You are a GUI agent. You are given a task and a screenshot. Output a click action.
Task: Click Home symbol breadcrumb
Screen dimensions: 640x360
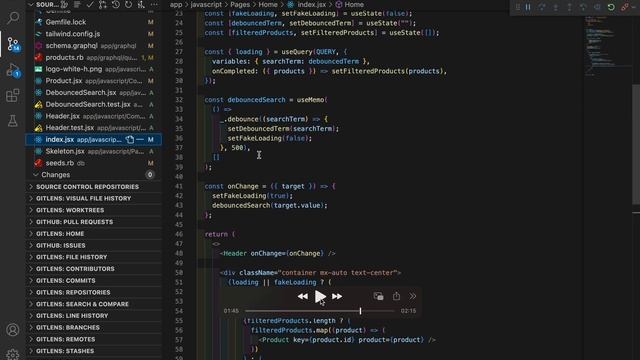[x=350, y=4]
